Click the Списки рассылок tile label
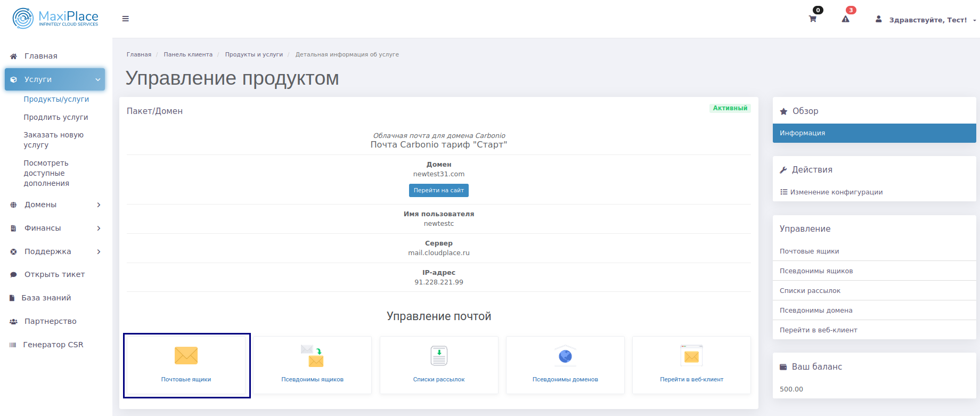Screen dimensions: 980x416 439,379
